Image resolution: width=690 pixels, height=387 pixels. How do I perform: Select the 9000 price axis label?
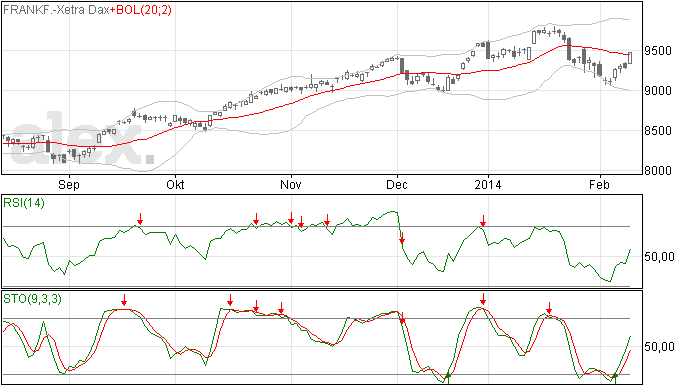[x=658, y=91]
